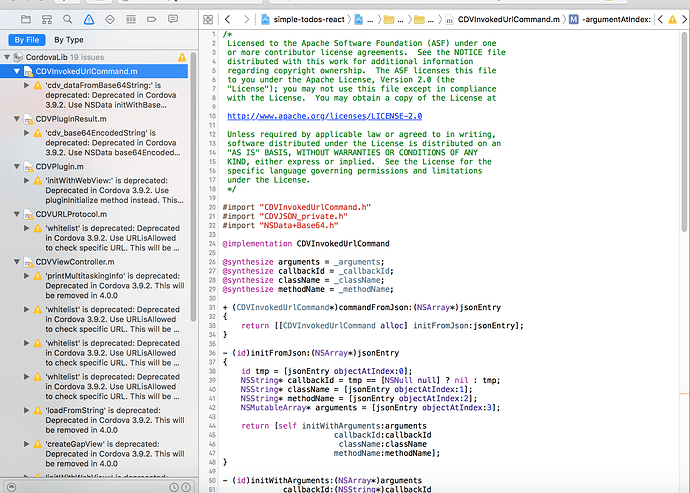Click the CordovaLib project icon
This screenshot has height=493, width=690.
point(18,57)
